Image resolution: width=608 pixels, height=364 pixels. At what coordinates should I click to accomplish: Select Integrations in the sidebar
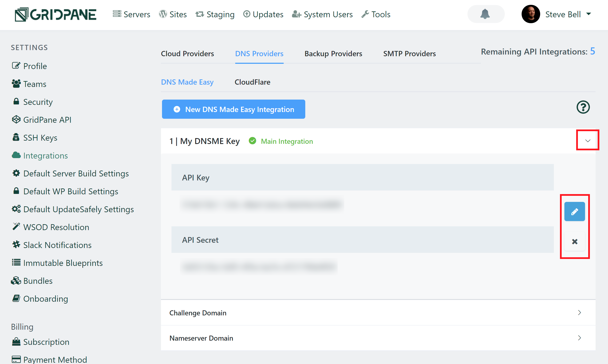[40, 156]
